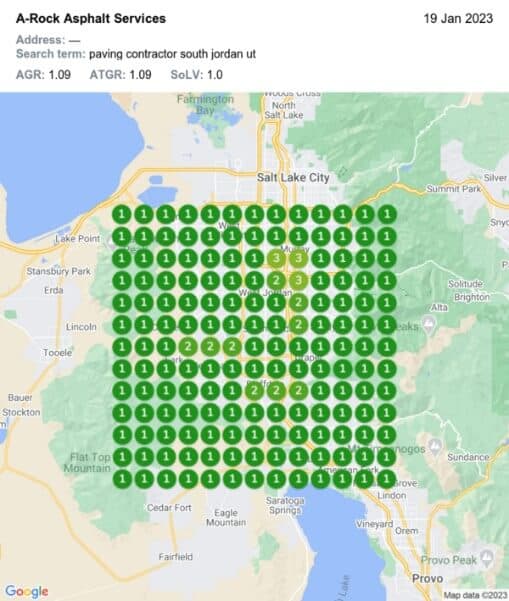The width and height of the screenshot is (509, 601).
Task: Click the A-Rock Asphalt Services title
Action: [91, 18]
